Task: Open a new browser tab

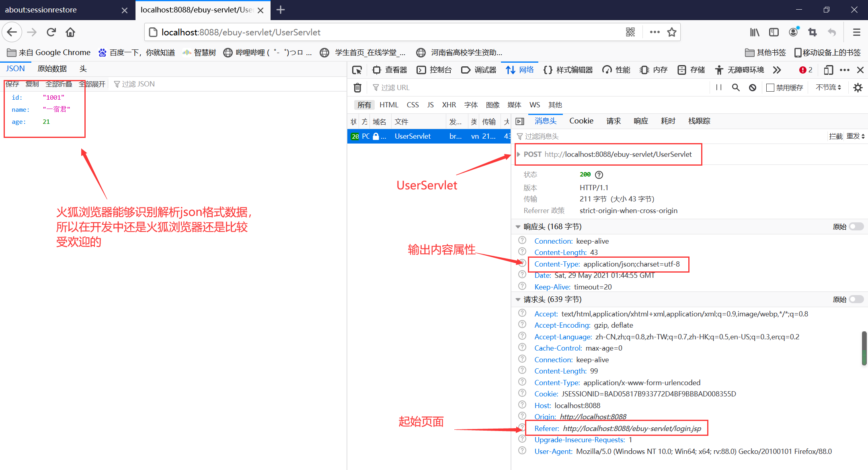Action: tap(281, 10)
